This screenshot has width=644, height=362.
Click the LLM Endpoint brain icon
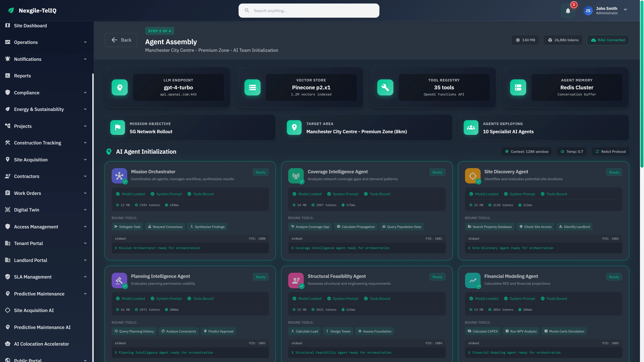pyautogui.click(x=120, y=87)
